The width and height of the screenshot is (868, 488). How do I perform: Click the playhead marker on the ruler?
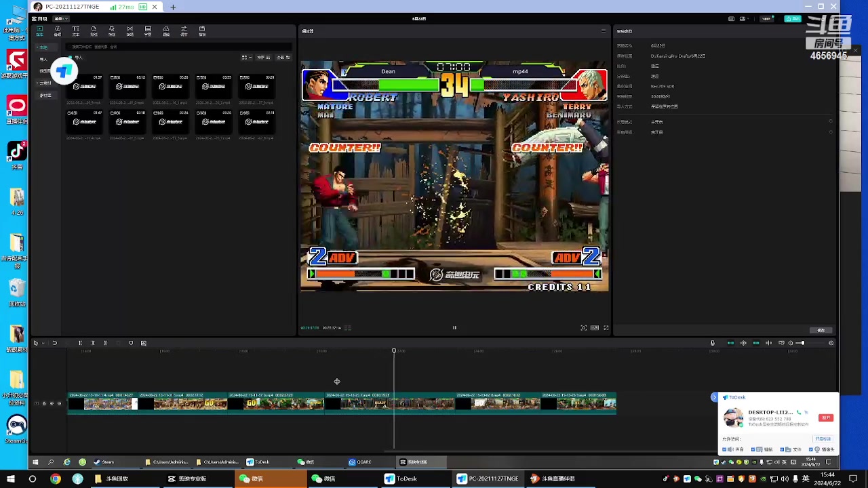point(394,350)
